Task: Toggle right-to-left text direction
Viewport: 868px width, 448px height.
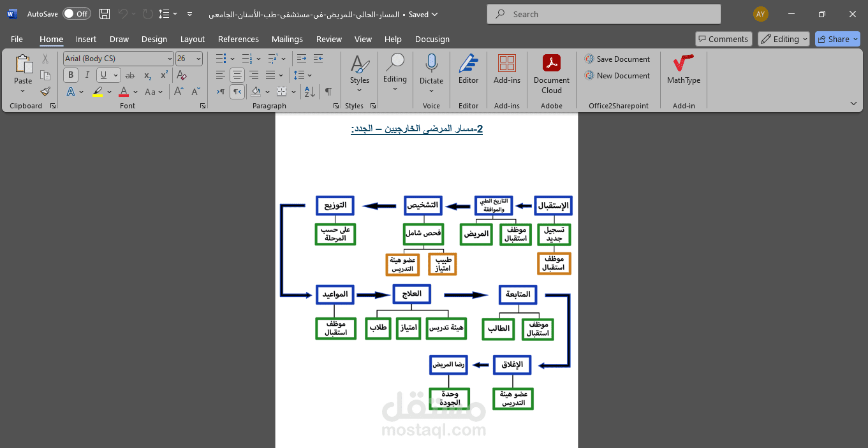Action: point(237,92)
